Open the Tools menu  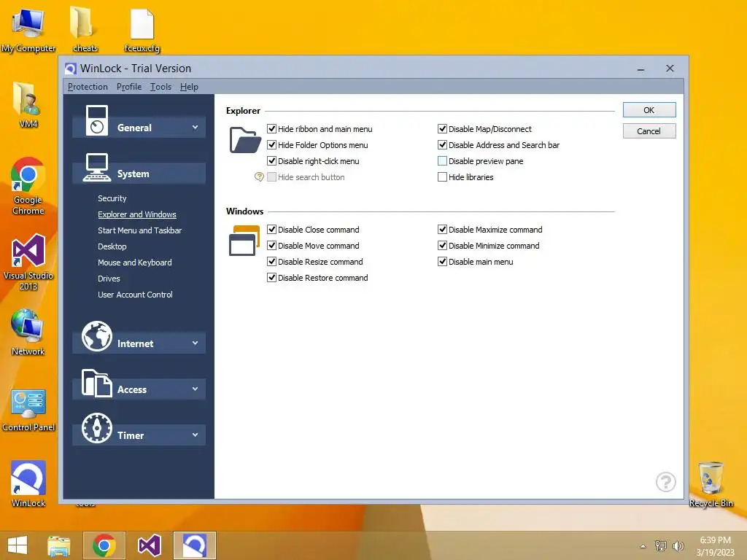(160, 87)
